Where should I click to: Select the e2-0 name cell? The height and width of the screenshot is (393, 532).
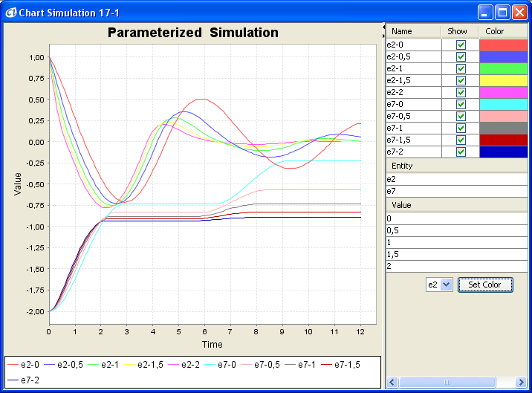coord(414,45)
